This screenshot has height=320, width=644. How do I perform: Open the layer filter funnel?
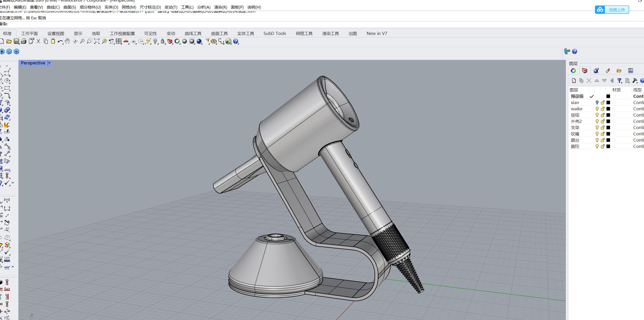[x=619, y=81]
